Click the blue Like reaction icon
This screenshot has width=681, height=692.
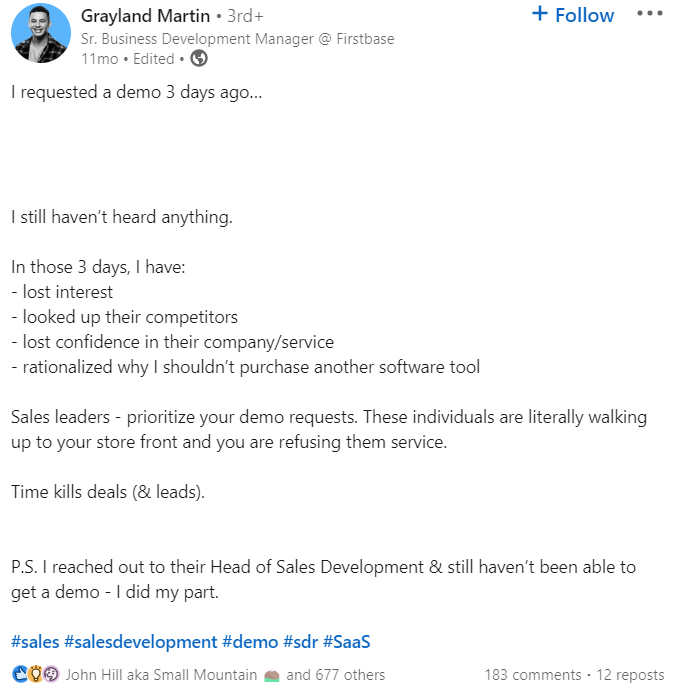coord(20,674)
